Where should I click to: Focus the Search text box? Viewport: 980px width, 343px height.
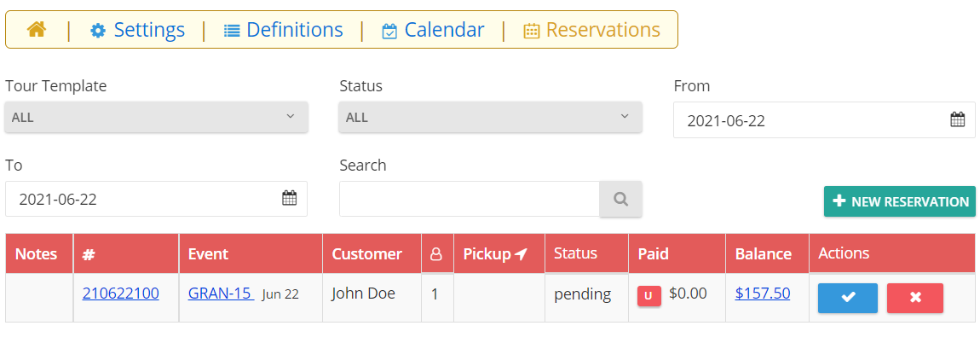470,199
